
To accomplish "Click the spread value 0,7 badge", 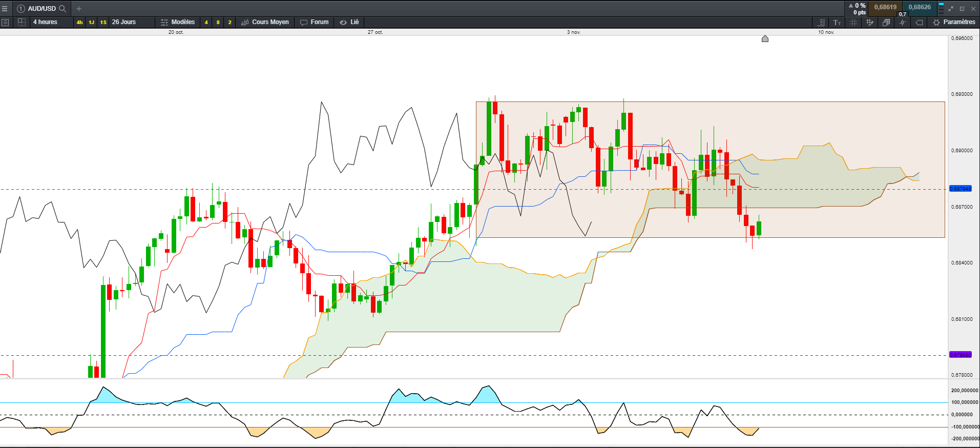I will pyautogui.click(x=903, y=14).
